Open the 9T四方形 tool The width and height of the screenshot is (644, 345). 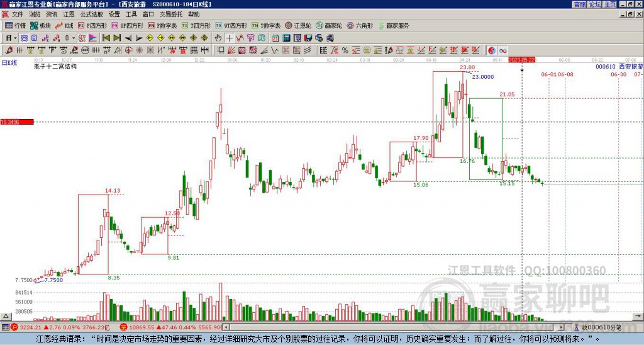click(x=231, y=25)
